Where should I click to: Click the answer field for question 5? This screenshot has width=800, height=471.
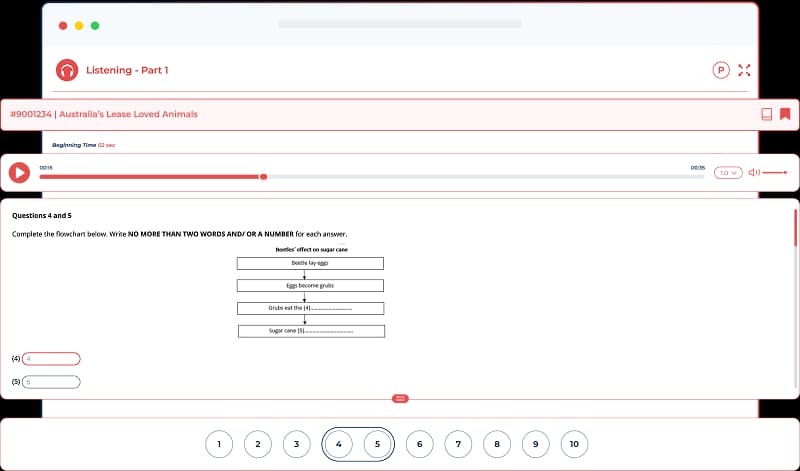click(x=51, y=382)
